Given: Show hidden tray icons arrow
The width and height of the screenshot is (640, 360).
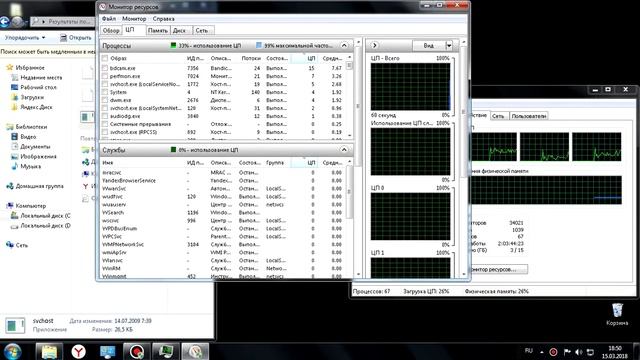Looking at the screenshot, I should (x=542, y=352).
